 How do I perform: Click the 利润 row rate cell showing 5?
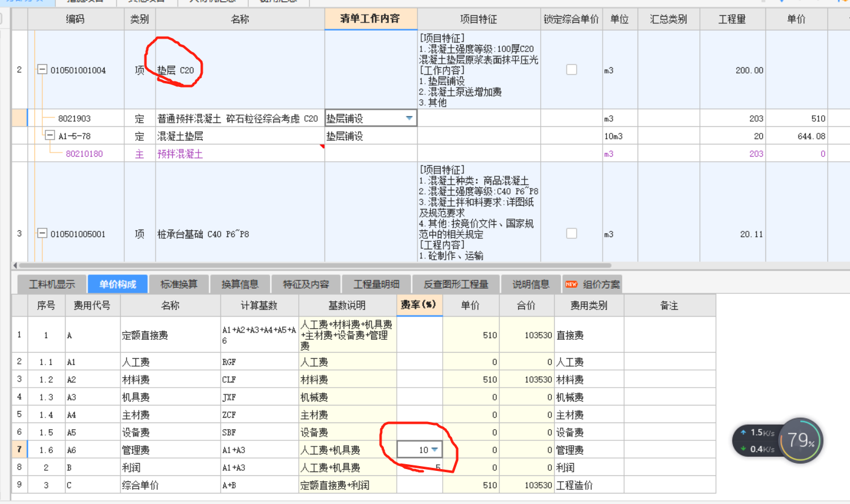[x=419, y=467]
